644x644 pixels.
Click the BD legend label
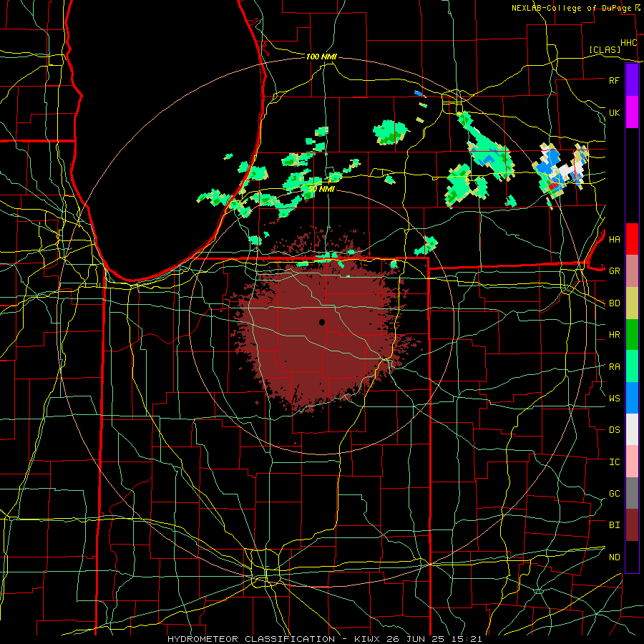(x=614, y=303)
